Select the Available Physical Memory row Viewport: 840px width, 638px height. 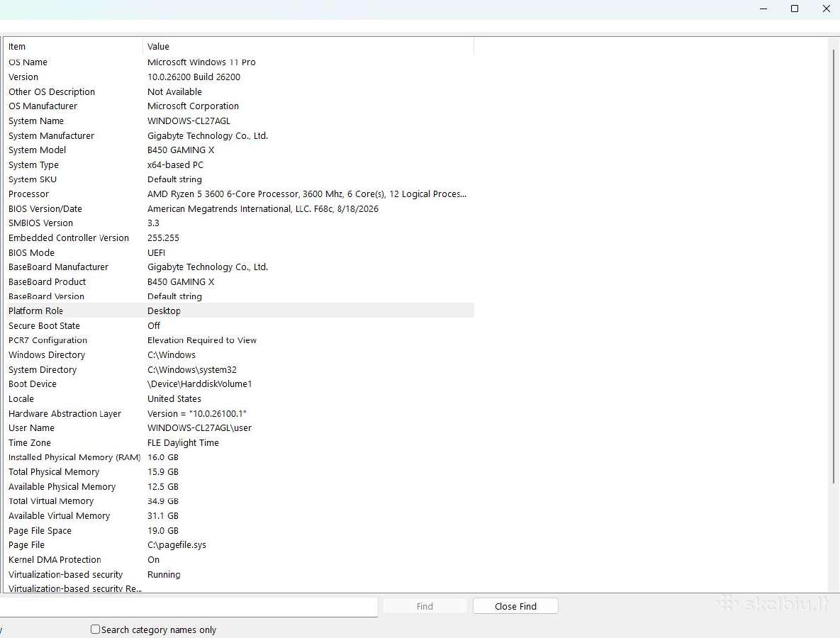click(239, 486)
